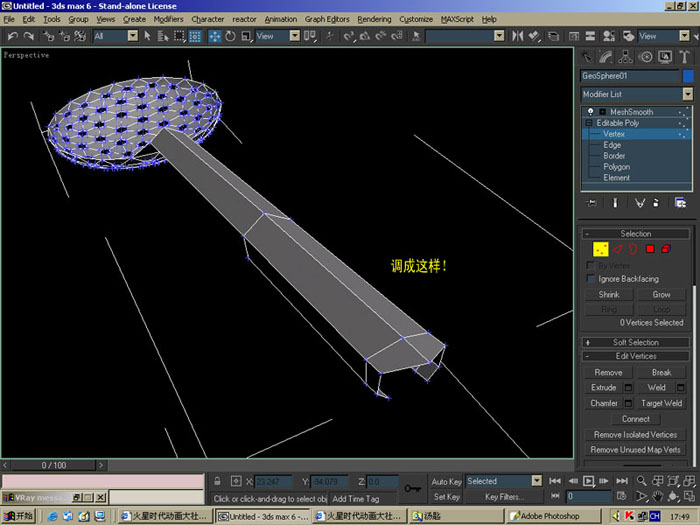Expand the Soft Selection rollout
The width and height of the screenshot is (700, 525).
pos(636,342)
